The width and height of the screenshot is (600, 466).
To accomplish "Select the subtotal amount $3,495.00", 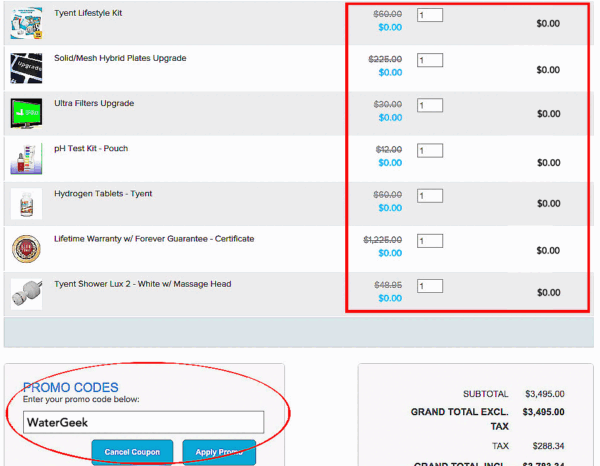I will pos(545,394).
